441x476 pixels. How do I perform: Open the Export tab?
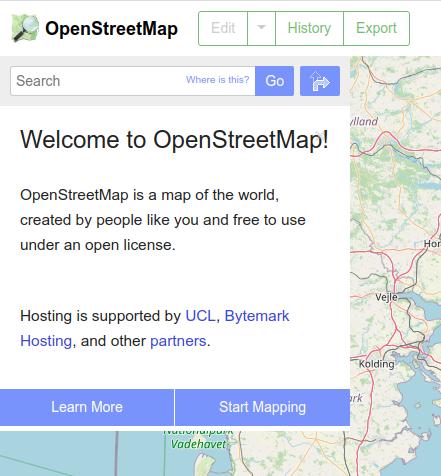[x=376, y=28]
